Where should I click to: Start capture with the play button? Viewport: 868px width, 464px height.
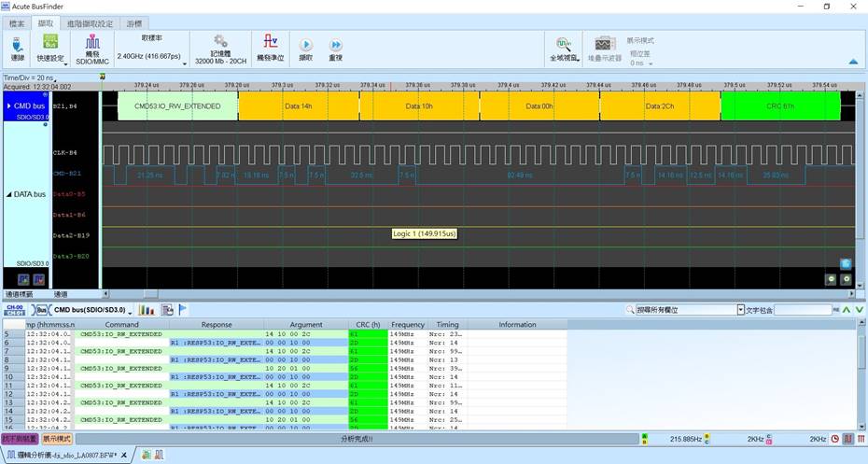pyautogui.click(x=305, y=44)
